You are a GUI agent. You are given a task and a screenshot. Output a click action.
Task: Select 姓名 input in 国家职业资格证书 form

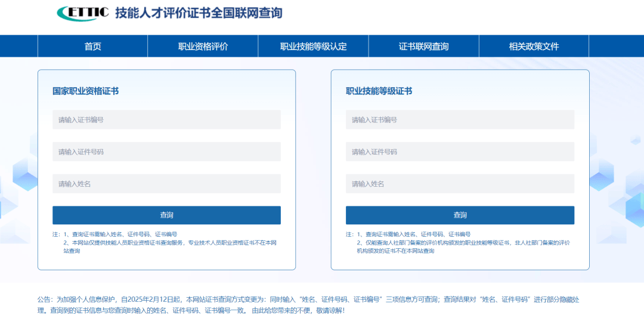[166, 184]
